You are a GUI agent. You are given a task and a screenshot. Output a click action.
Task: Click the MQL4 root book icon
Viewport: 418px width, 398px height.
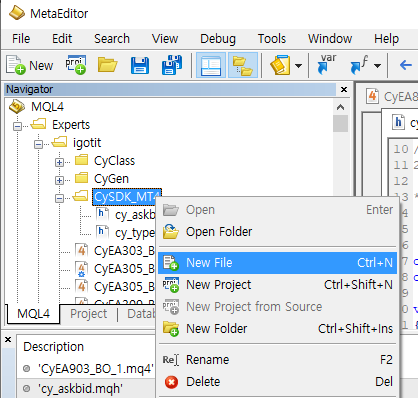(17, 107)
